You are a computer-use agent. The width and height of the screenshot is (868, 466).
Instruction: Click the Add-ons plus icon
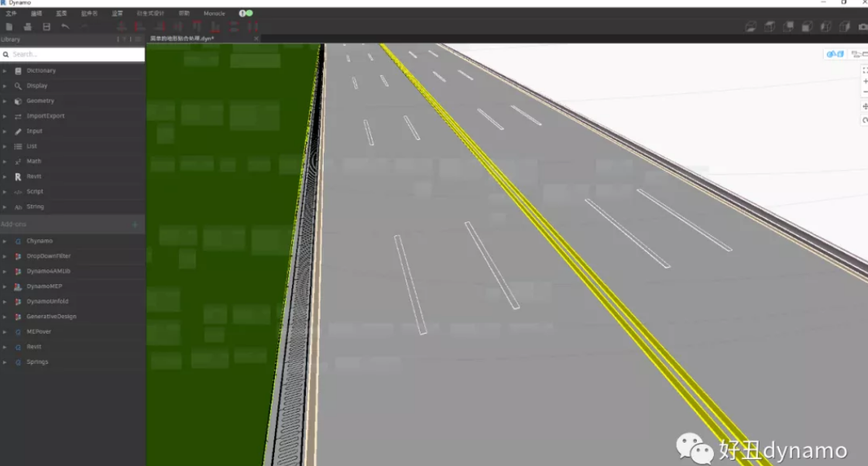point(135,224)
